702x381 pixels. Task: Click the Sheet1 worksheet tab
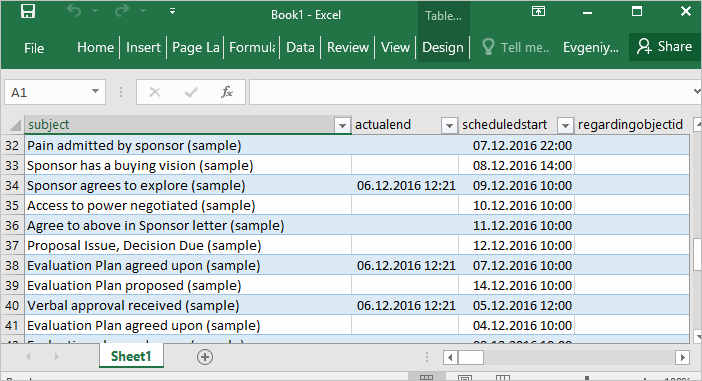pos(131,356)
